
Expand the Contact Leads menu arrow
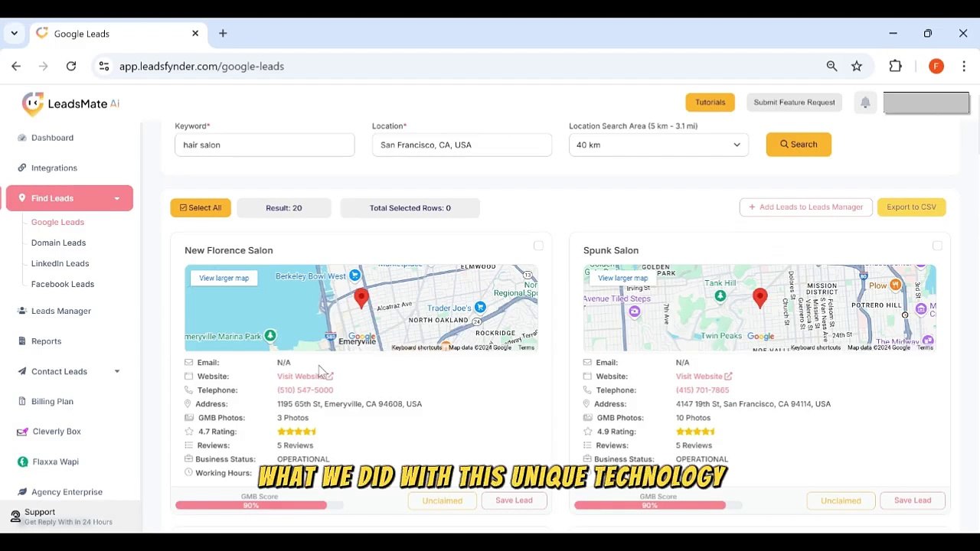[117, 372]
